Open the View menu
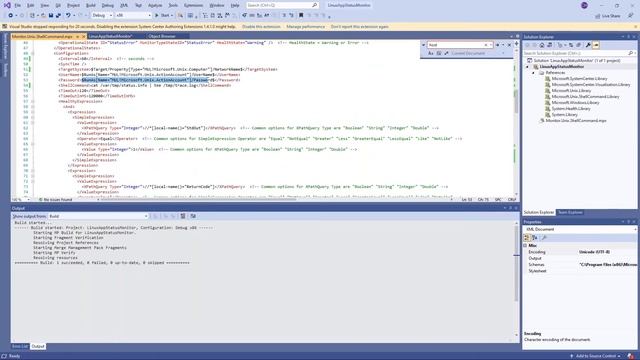The height and width of the screenshot is (360, 640). pos(45,5)
